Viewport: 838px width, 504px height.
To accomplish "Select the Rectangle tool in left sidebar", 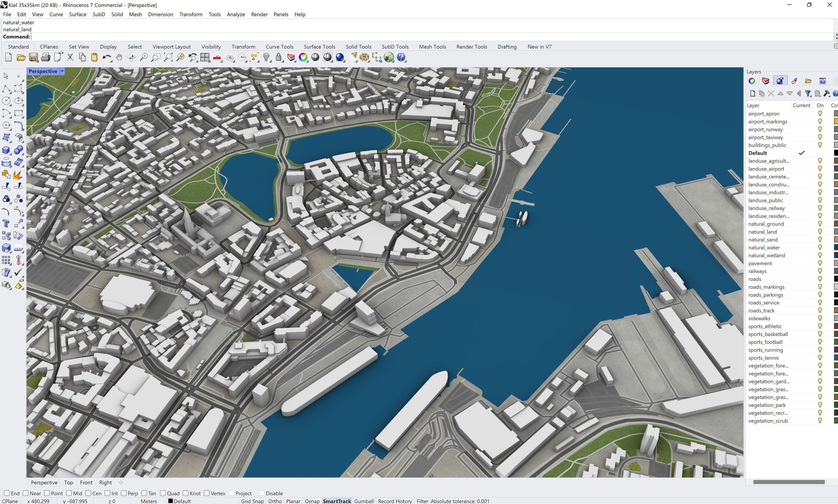I will [19, 113].
